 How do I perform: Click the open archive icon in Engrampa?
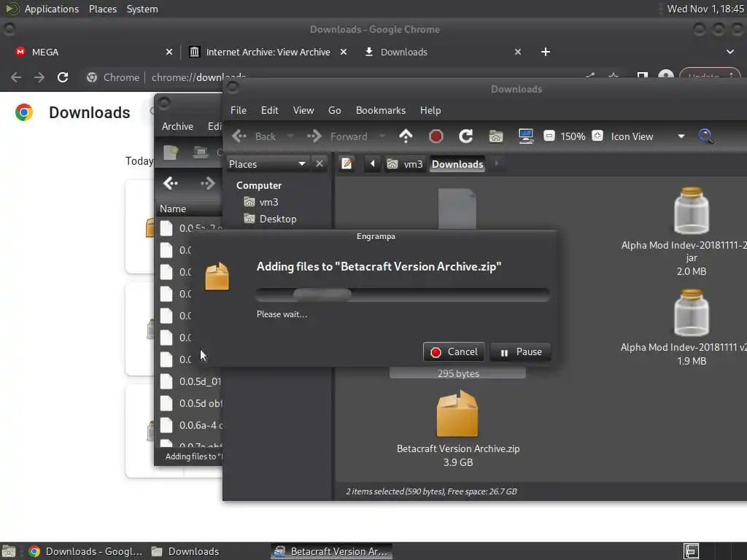[x=200, y=152]
